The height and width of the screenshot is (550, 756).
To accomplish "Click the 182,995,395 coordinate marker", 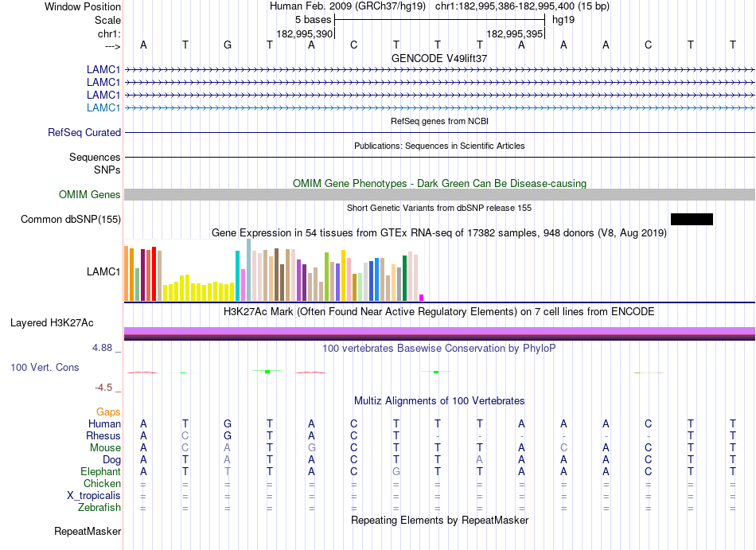I will (515, 33).
